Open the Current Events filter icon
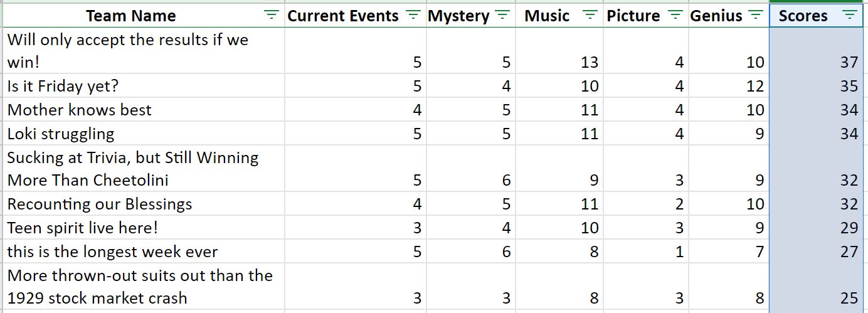Viewport: 868px width, 313px height. [x=413, y=16]
